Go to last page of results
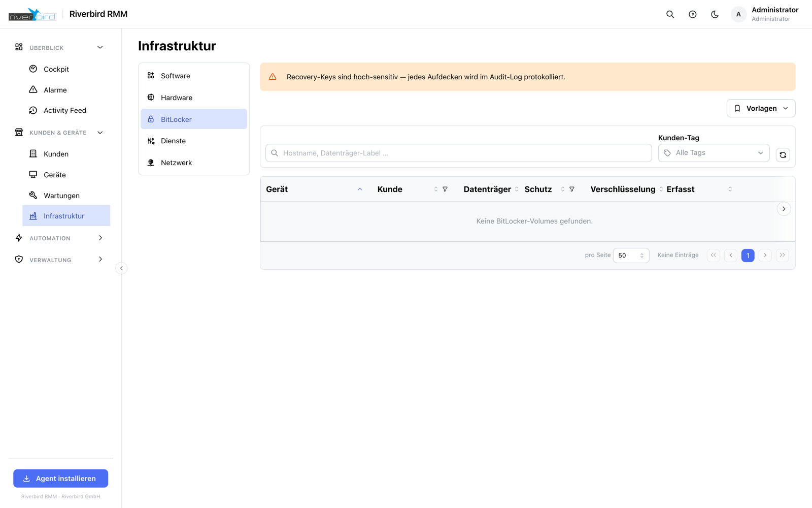 click(783, 256)
